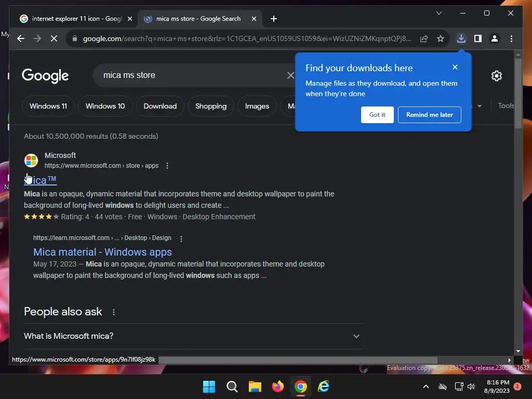Open the Windows Start menu
This screenshot has width=532, height=399.
(209, 387)
